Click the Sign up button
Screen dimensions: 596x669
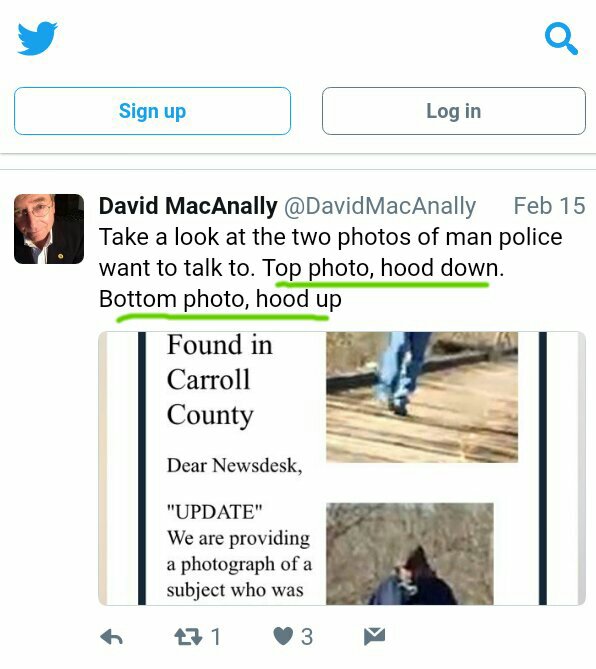(152, 111)
